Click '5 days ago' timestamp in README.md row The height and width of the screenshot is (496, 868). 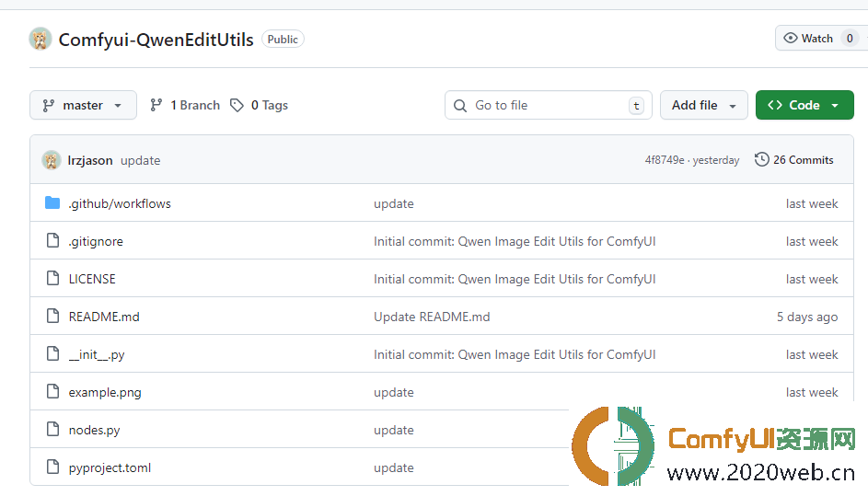point(807,317)
